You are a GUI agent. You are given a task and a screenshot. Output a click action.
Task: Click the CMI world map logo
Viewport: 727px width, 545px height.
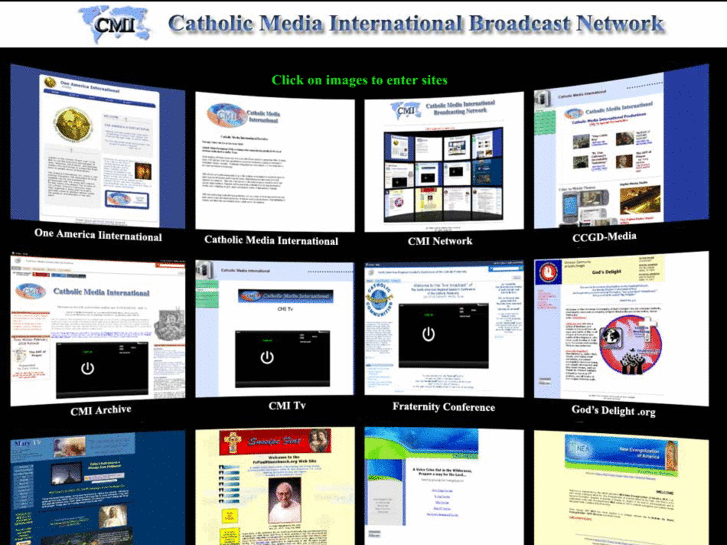coord(115,24)
